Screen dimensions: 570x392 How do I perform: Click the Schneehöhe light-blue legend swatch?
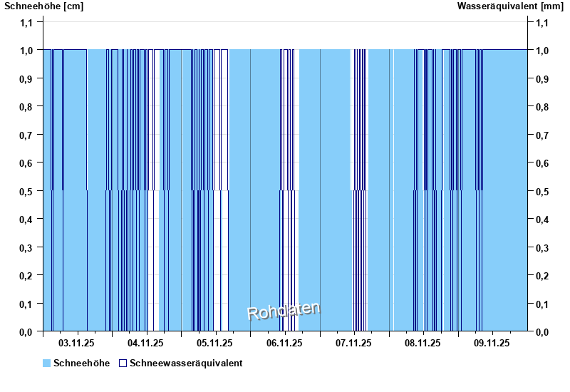point(46,363)
